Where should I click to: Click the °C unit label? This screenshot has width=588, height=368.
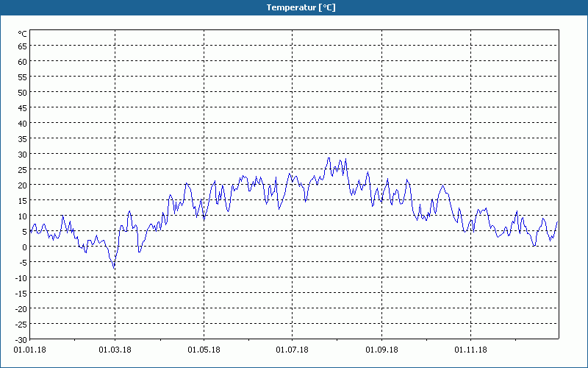[x=23, y=34]
